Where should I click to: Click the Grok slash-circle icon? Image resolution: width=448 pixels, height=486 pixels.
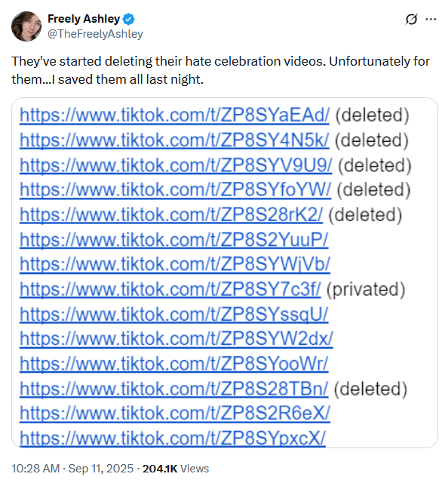pyautogui.click(x=411, y=19)
